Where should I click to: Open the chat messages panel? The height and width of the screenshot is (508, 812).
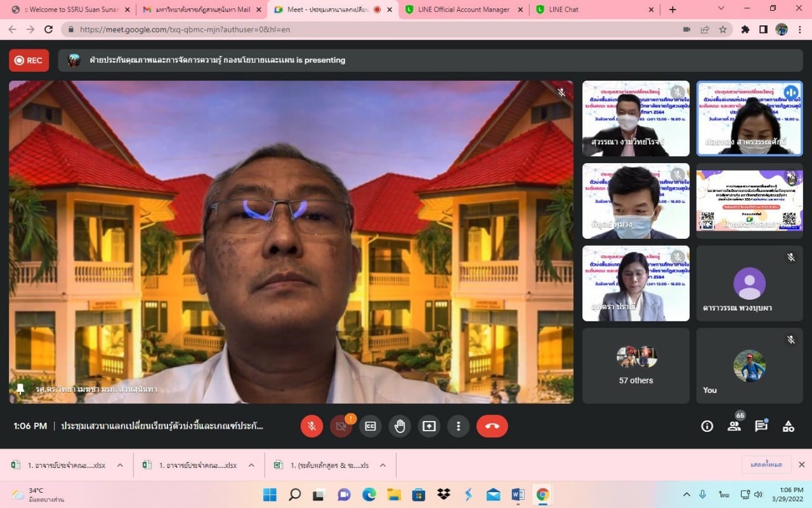pyautogui.click(x=761, y=426)
